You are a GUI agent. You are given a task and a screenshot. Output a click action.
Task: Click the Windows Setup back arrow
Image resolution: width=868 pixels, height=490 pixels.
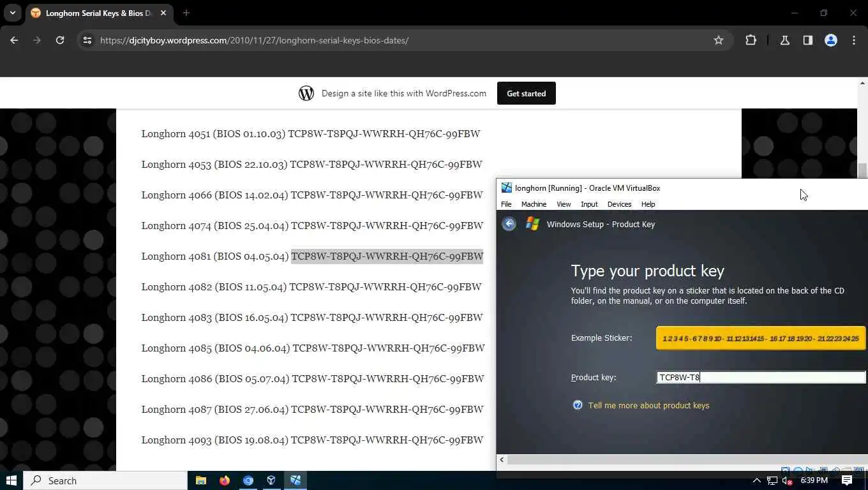tap(509, 224)
